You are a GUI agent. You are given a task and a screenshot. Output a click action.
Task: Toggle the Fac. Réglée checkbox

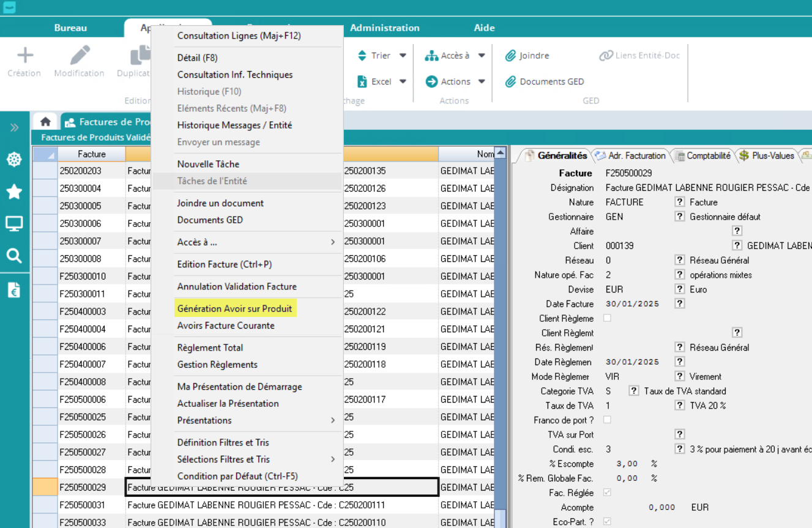[x=607, y=493]
